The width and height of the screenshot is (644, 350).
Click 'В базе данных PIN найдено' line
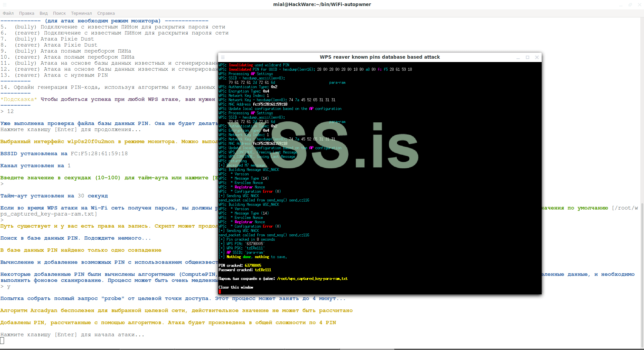(x=81, y=250)
